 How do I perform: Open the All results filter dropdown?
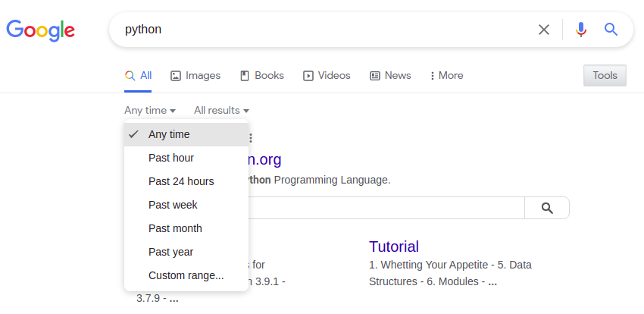point(221,111)
